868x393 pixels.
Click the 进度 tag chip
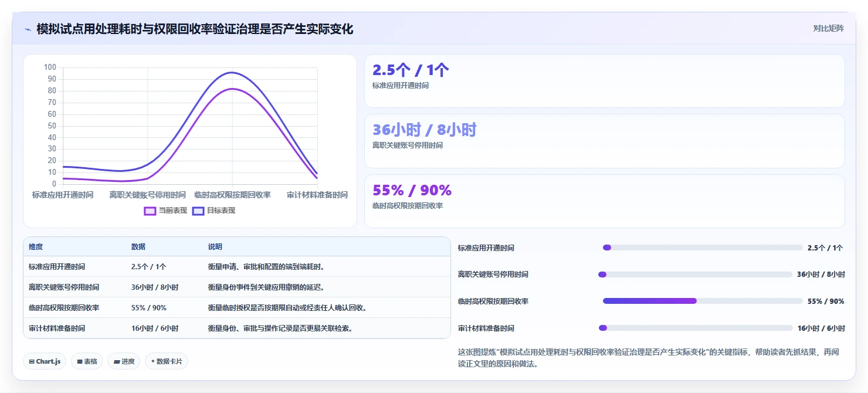pyautogui.click(x=124, y=361)
